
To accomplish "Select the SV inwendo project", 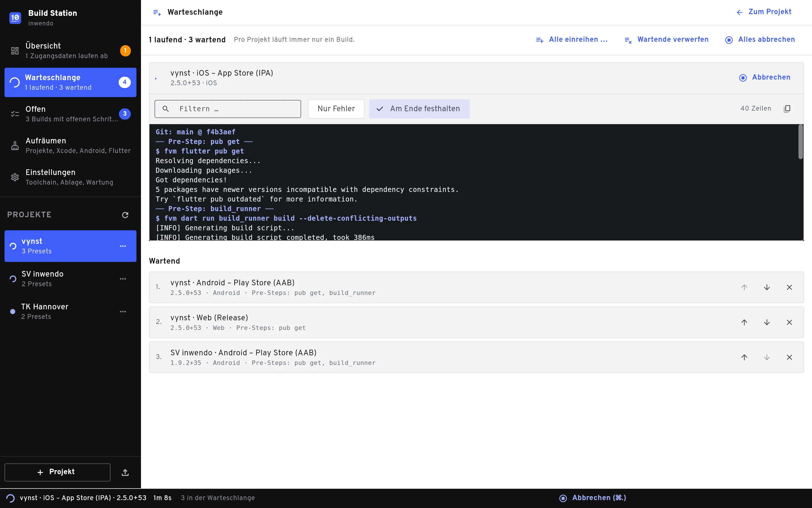I will tap(70, 279).
